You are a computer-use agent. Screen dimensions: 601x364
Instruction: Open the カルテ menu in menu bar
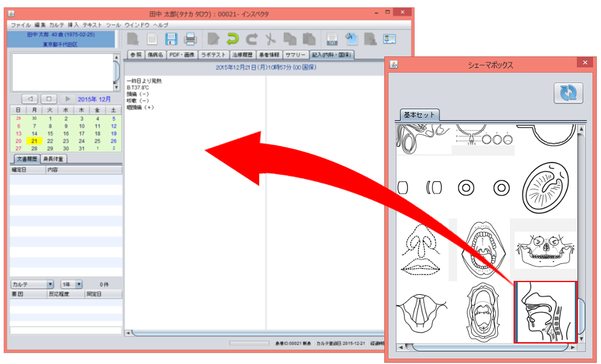click(57, 25)
